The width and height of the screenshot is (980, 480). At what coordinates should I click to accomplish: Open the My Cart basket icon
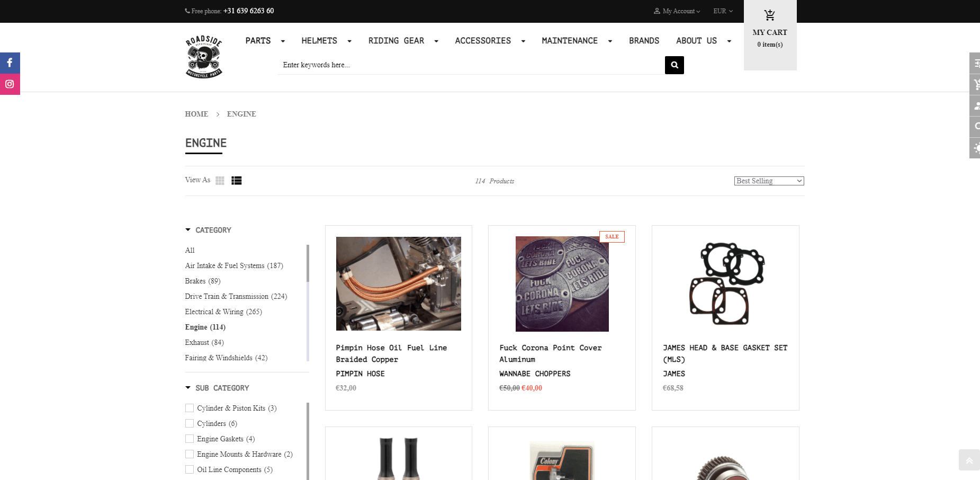(x=770, y=15)
